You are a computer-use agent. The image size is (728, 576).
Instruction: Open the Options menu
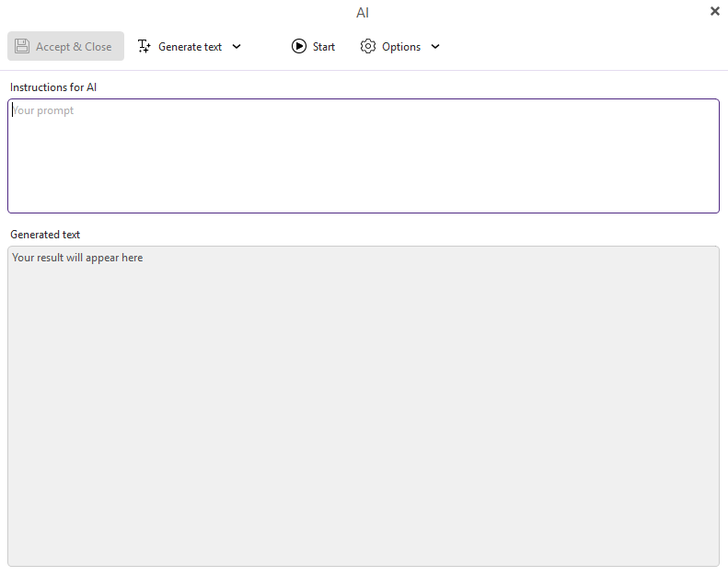[401, 46]
